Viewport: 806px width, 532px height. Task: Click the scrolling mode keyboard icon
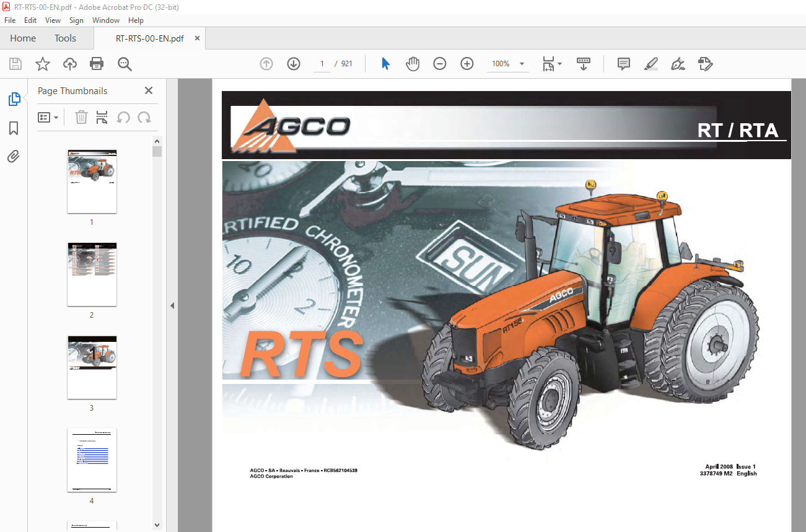click(584, 64)
